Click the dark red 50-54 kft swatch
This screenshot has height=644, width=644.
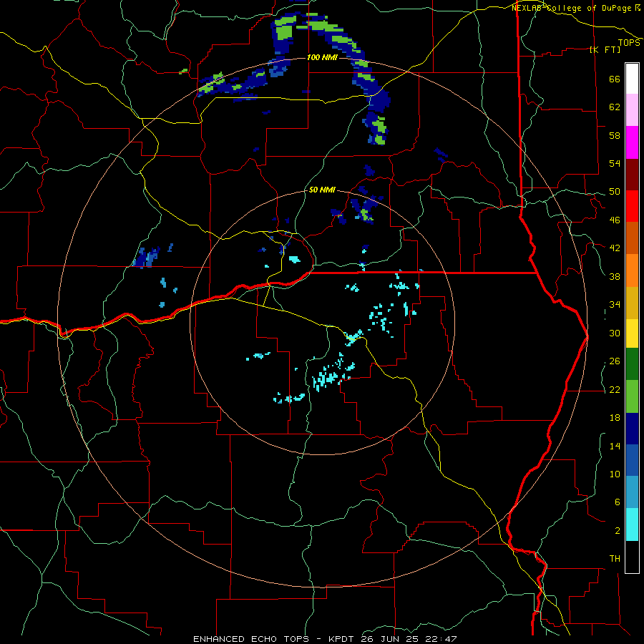632,175
